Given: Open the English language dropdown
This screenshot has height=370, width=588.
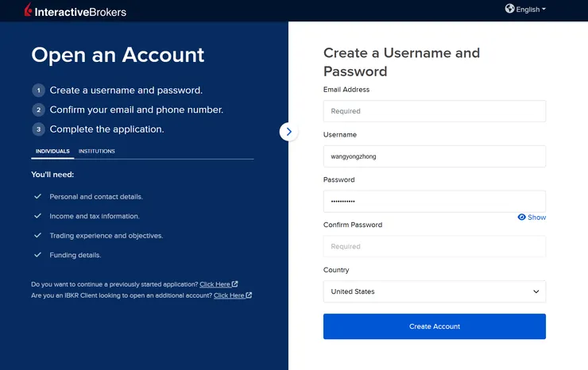Looking at the screenshot, I should (525, 9).
